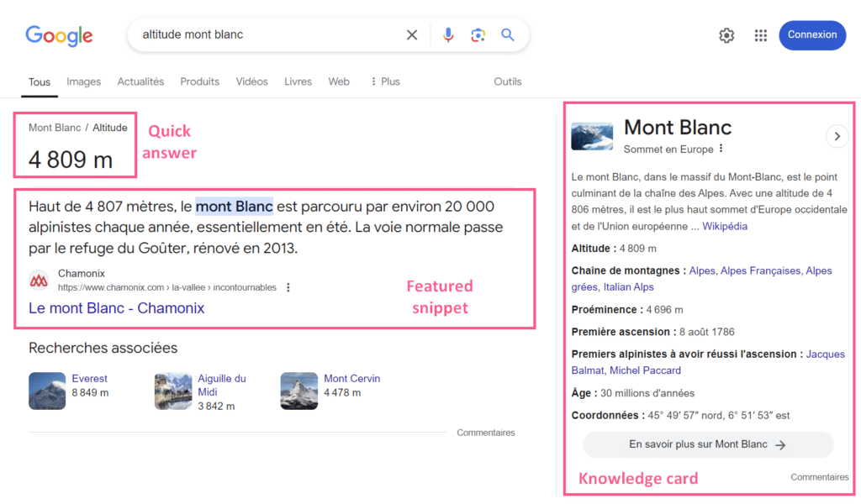Click Mont Blanc breadcrumb in quick answer

[x=55, y=128]
